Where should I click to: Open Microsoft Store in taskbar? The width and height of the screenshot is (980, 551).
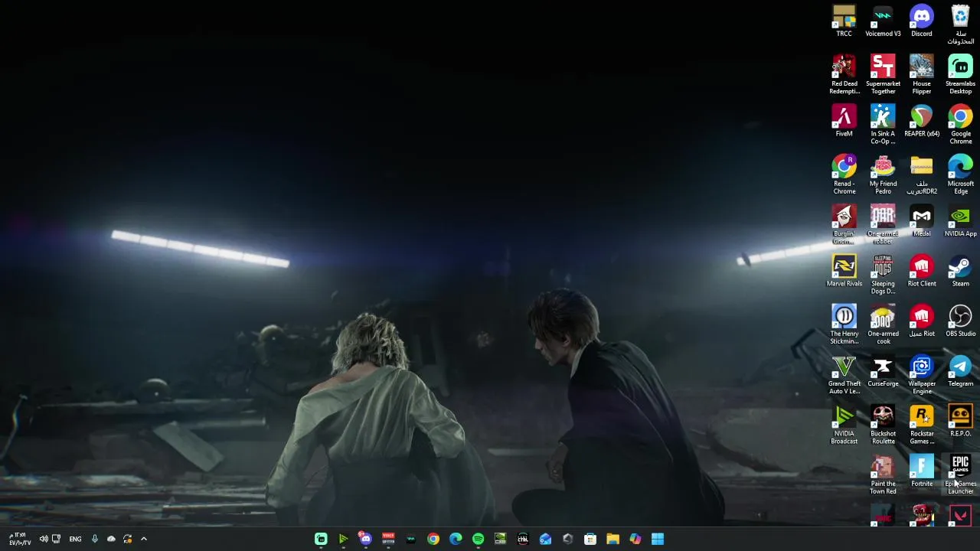(x=590, y=539)
